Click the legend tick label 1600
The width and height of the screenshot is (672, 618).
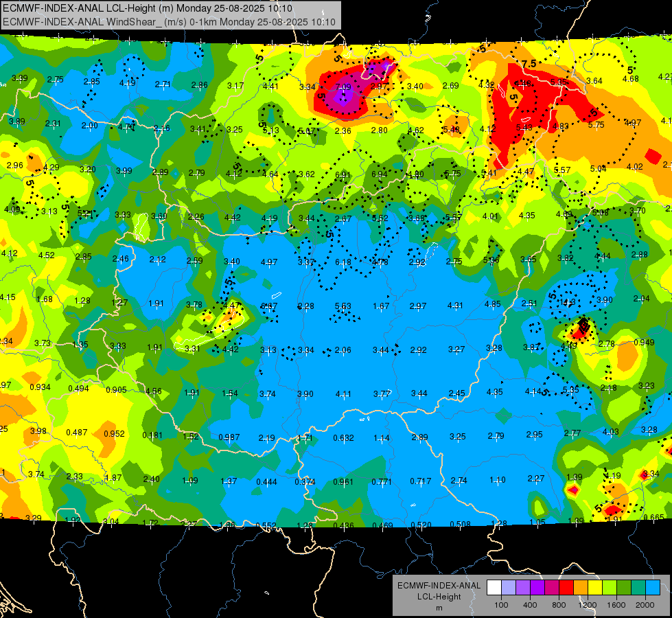tap(616, 605)
